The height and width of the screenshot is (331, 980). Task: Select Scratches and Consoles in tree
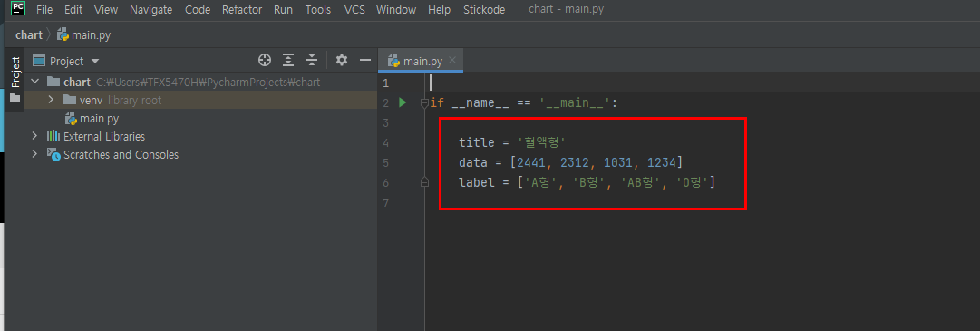pos(121,154)
